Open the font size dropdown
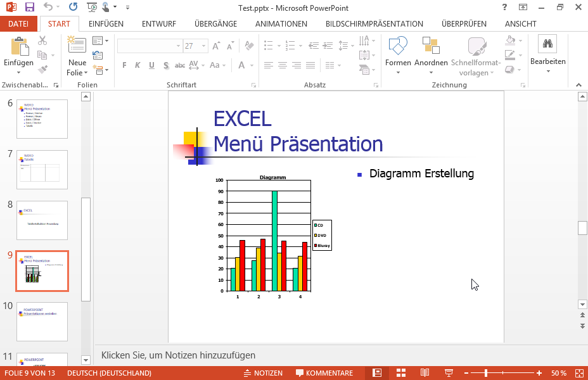Image resolution: width=588 pixels, height=380 pixels. coord(203,46)
